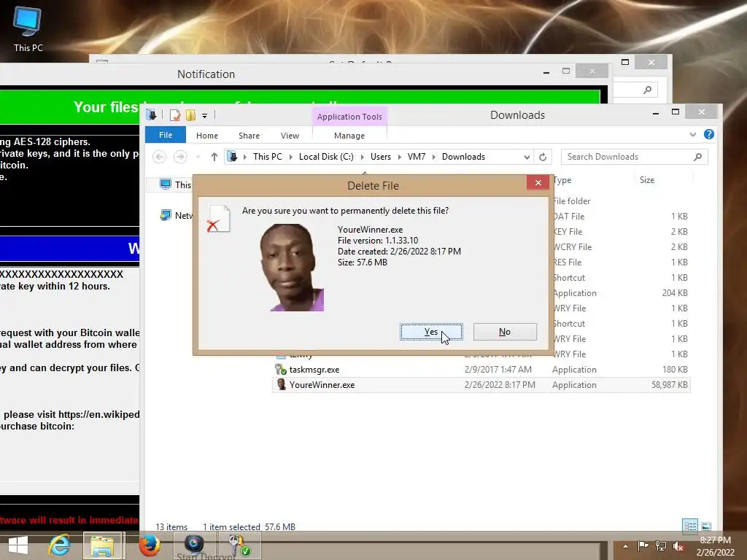Image resolution: width=747 pixels, height=560 pixels.
Task: Open Customize Quick Access Toolbar dropdown
Action: (204, 116)
